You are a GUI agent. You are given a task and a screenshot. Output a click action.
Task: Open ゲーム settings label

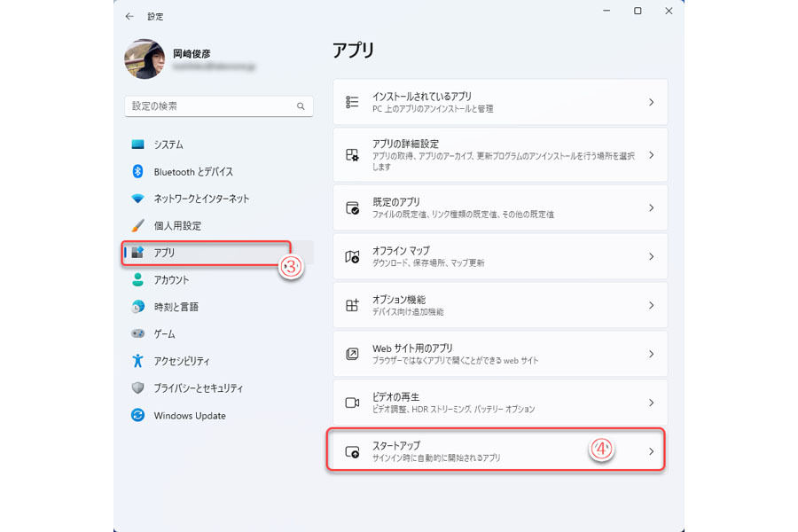point(164,334)
